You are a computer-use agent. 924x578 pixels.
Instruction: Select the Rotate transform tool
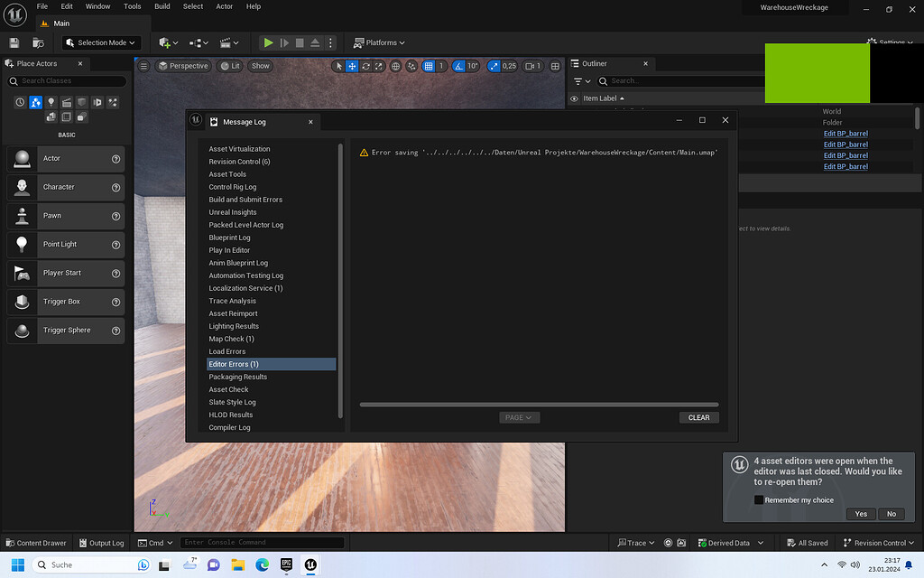[x=365, y=65]
